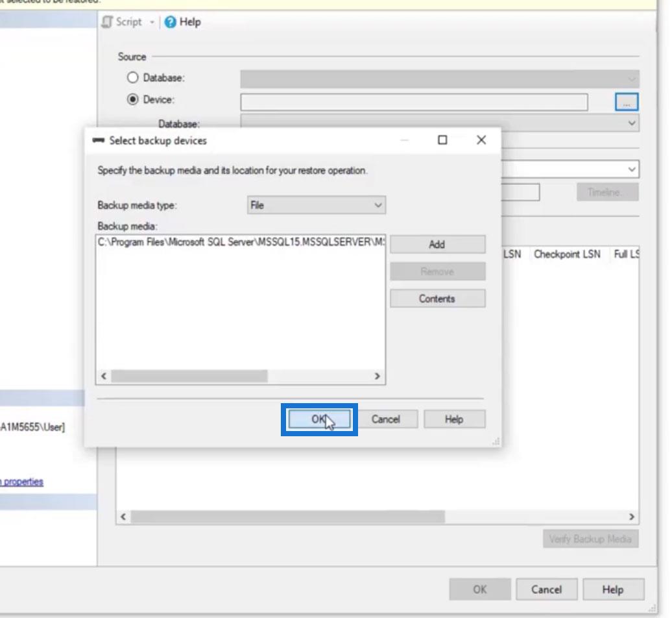Screen dimensions: 672x618
Task: Click the Verify Backup Media button
Action: pos(590,539)
